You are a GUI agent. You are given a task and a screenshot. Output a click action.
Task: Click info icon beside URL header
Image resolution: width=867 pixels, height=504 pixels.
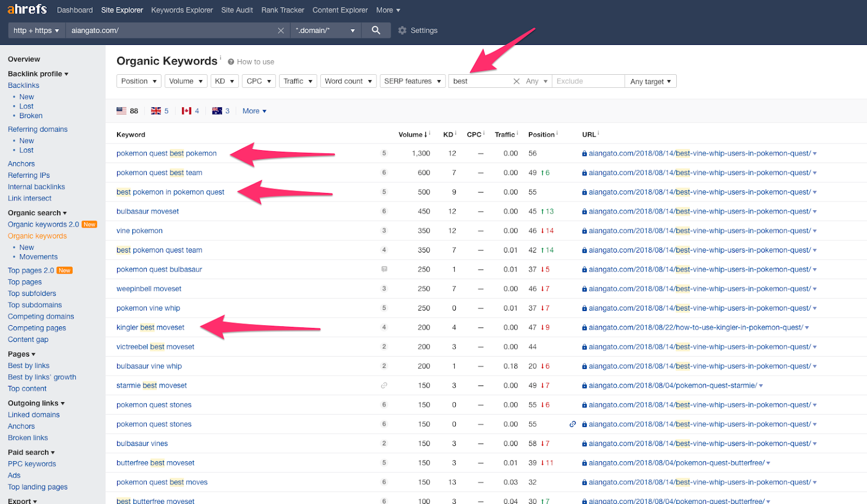point(598,133)
